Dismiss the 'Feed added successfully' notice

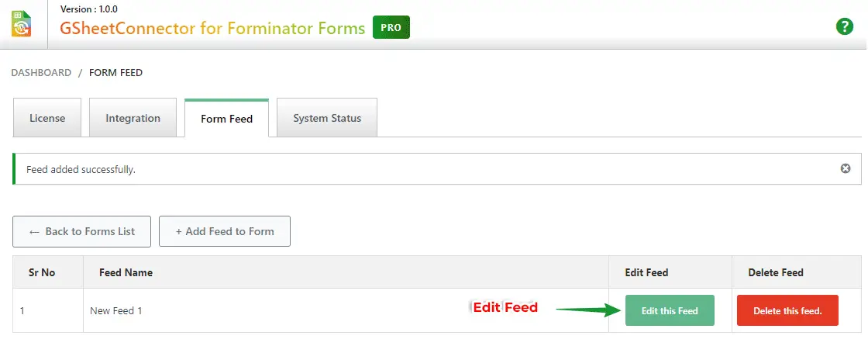pyautogui.click(x=846, y=168)
